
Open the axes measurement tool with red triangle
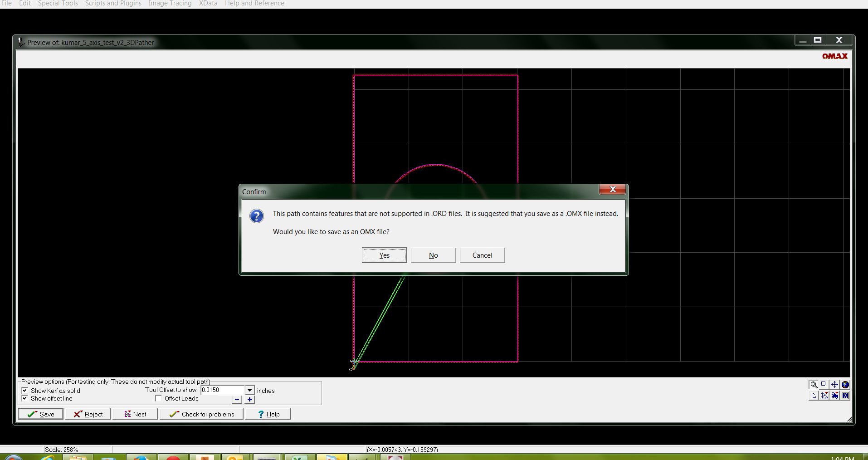(x=824, y=396)
